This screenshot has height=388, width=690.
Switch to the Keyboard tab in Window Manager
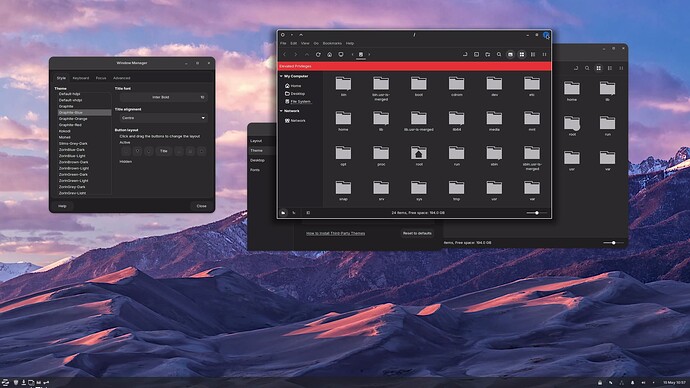(81, 78)
